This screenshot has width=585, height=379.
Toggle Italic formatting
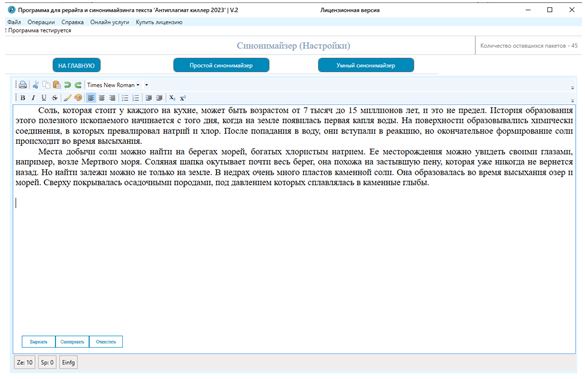[x=33, y=98]
